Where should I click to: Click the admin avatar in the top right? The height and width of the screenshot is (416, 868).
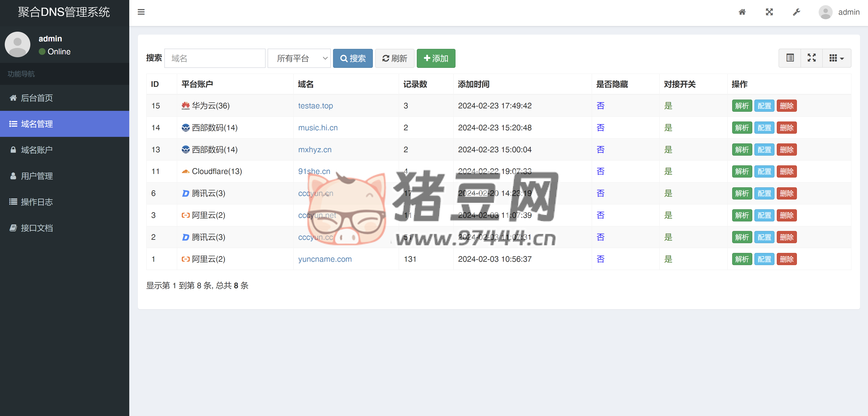825,12
